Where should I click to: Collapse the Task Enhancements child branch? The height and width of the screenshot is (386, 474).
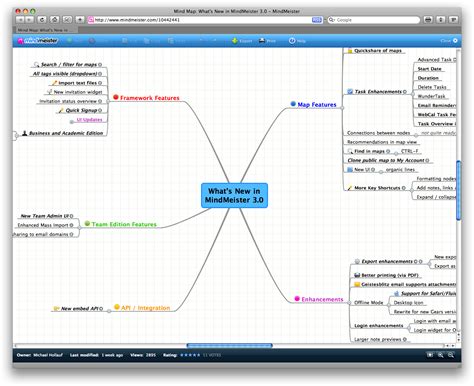click(x=413, y=95)
